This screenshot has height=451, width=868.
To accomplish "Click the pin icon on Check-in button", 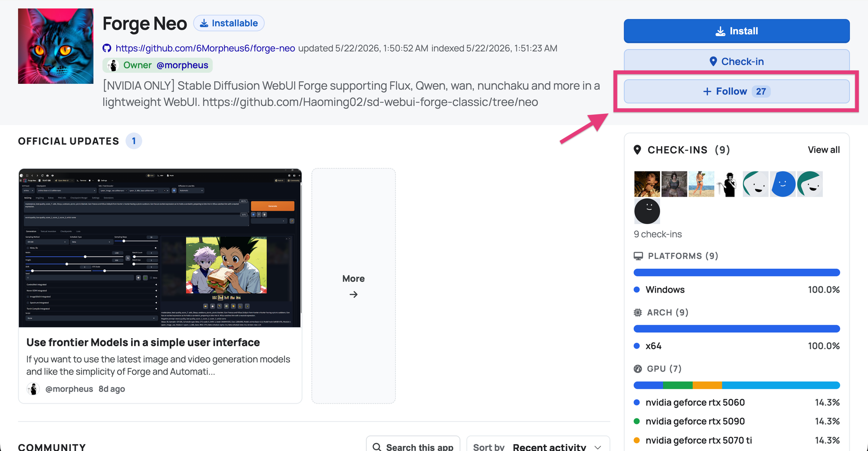I will (x=713, y=62).
